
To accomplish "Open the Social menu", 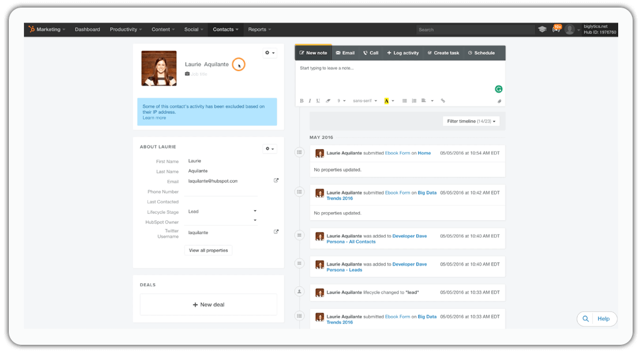I will (193, 29).
